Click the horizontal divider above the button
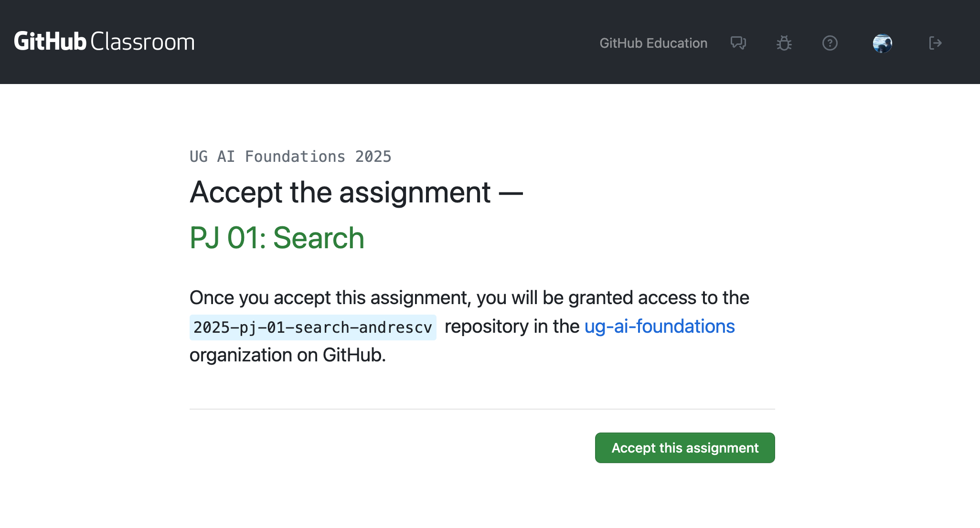980x528 pixels. (x=482, y=409)
